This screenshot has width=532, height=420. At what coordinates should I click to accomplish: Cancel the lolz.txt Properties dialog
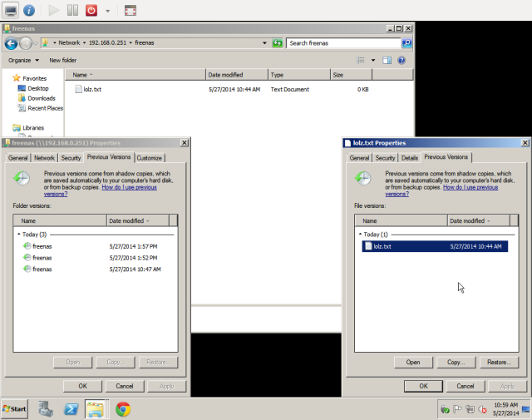[465, 386]
